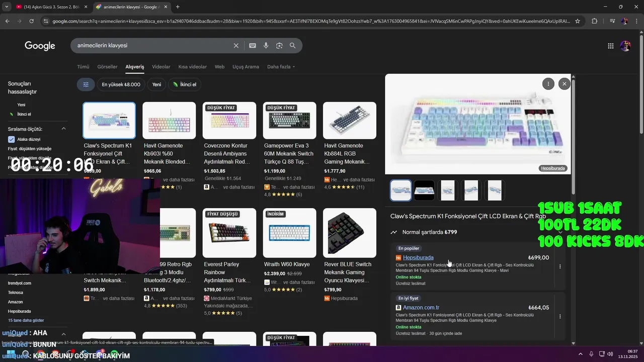644x362 pixels.
Task: Open the Gamepower Eva 3 product card
Action: pos(289,149)
